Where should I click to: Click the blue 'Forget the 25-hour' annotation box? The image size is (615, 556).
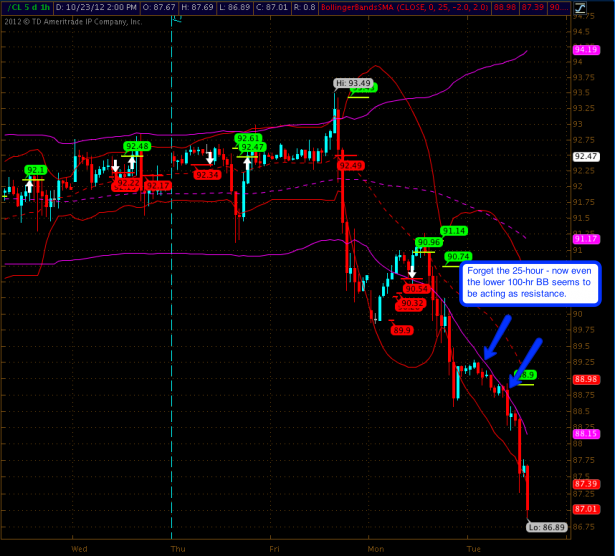click(528, 282)
